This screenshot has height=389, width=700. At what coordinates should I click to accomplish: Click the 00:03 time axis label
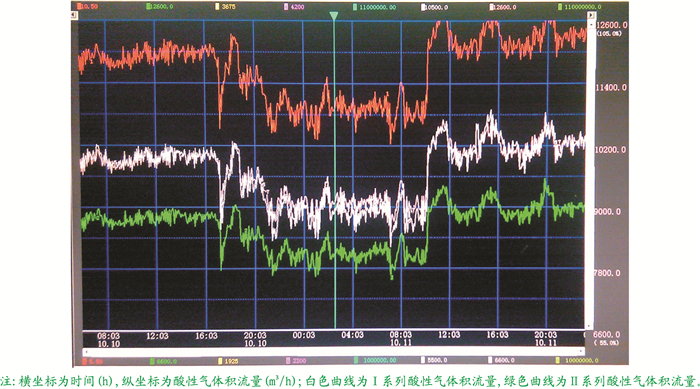pyautogui.click(x=304, y=335)
